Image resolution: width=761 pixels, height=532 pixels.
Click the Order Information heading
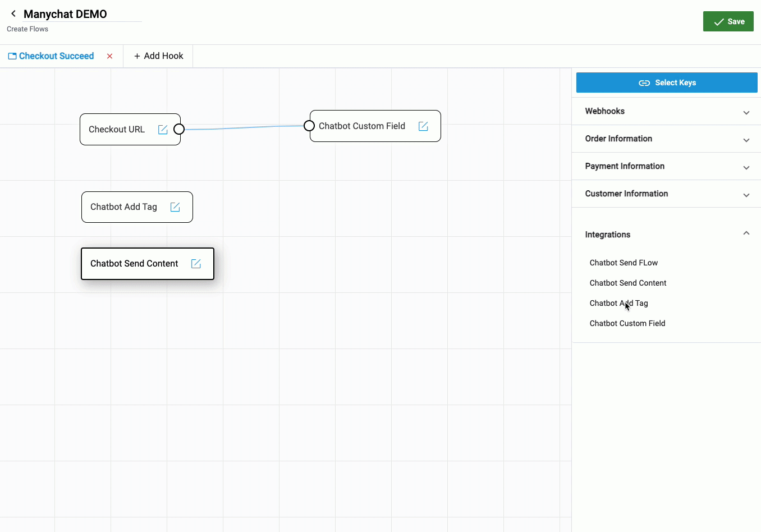click(x=618, y=139)
